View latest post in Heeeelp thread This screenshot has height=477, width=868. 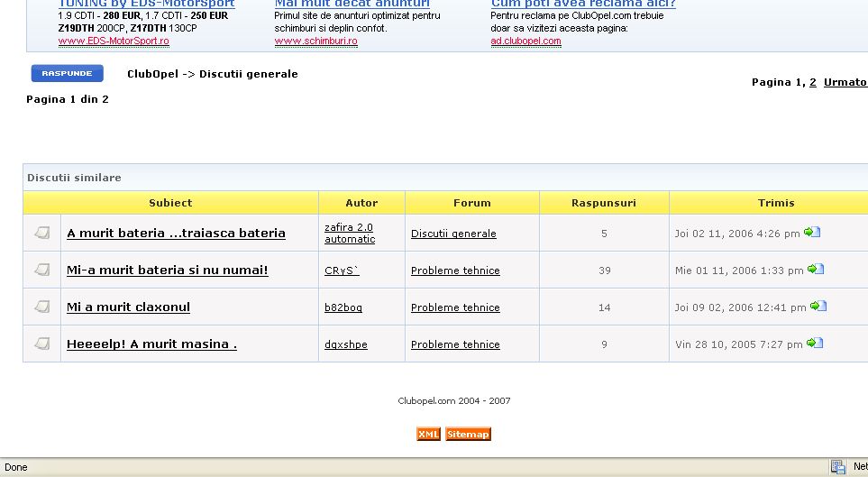816,344
